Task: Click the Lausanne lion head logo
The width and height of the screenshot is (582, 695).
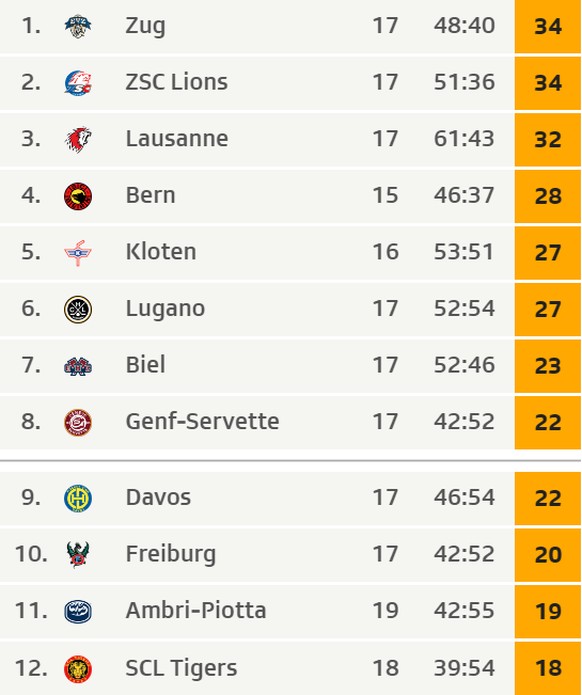Action: (78, 140)
